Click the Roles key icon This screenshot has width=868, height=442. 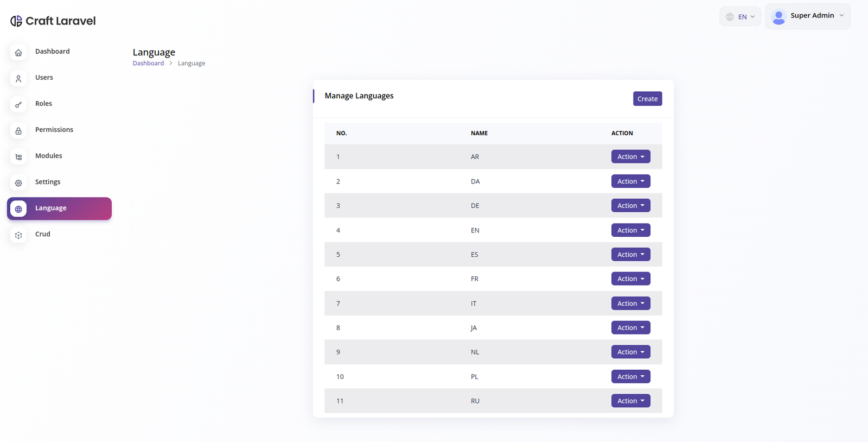(x=18, y=105)
